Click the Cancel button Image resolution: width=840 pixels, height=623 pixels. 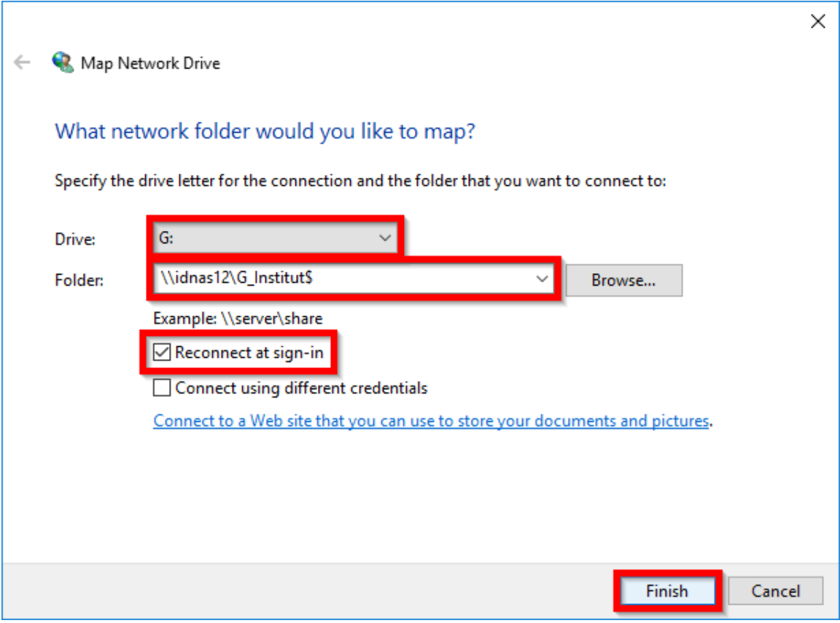(775, 591)
